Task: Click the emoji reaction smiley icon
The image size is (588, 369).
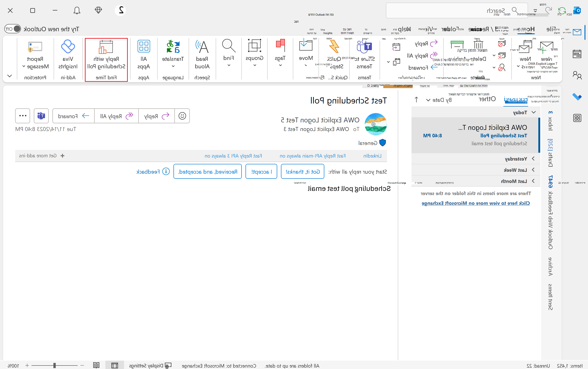Action: tap(182, 116)
